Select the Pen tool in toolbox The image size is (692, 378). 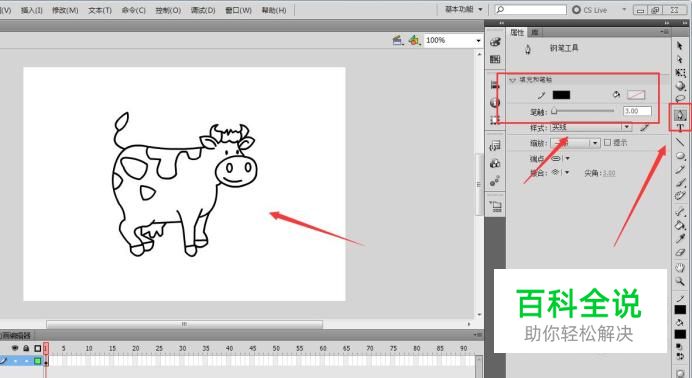pyautogui.click(x=680, y=115)
